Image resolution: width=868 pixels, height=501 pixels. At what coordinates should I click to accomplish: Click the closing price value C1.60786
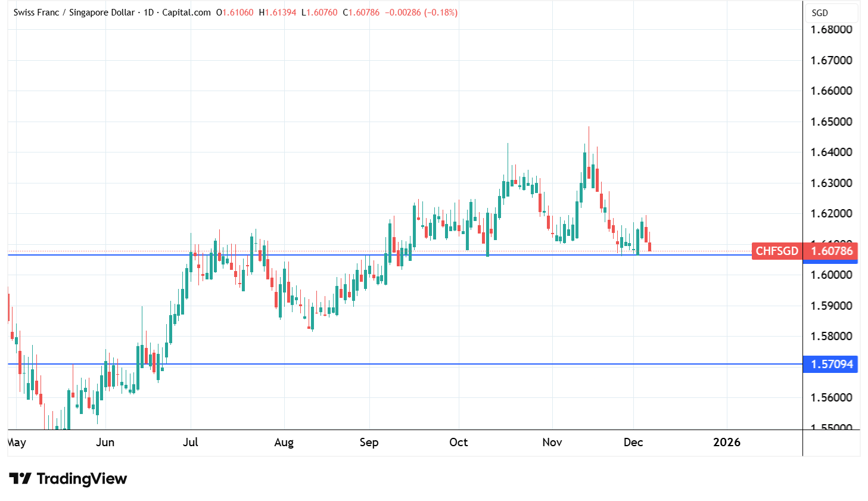(x=361, y=13)
